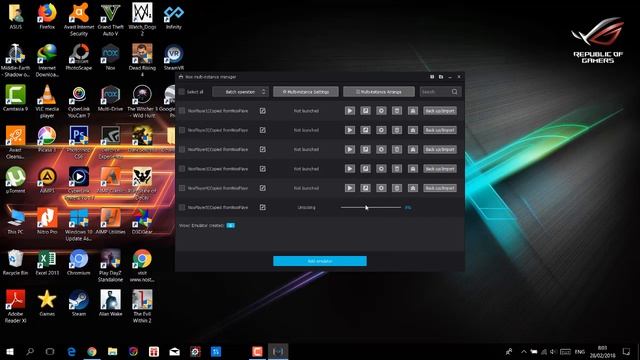
Task: Open Multi-instance Settings
Action: (x=306, y=92)
